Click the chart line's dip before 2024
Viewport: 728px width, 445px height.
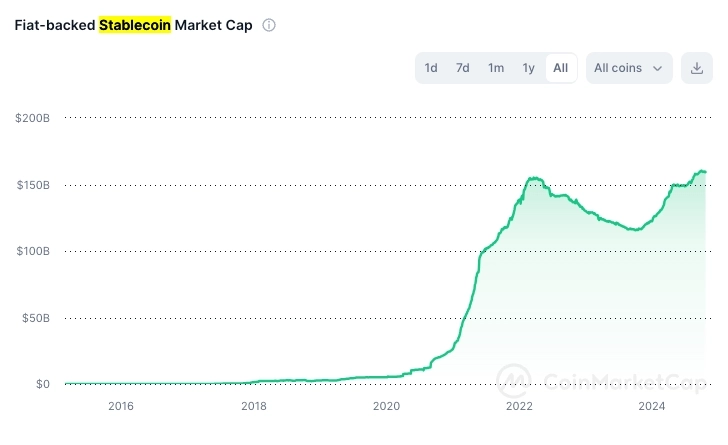point(633,229)
